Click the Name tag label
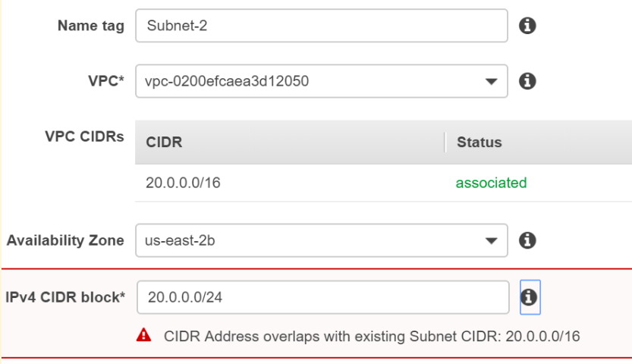Viewport: 632px width, 364px height. [x=90, y=26]
